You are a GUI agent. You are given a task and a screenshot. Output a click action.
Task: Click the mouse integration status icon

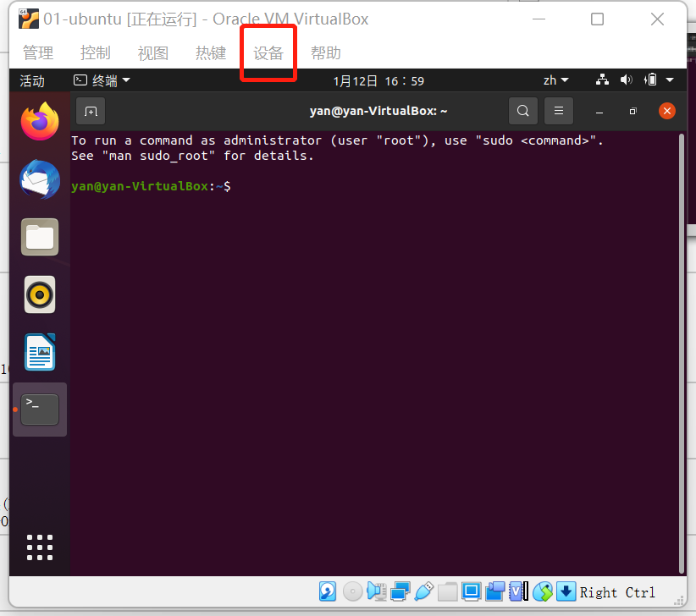[543, 591]
